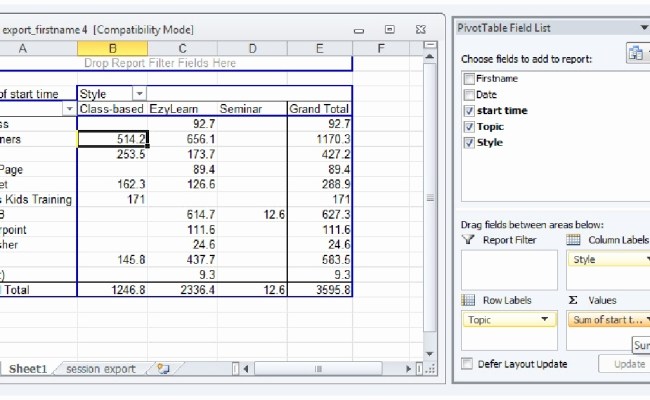
Task: Uncheck the start time field
Action: pyautogui.click(x=469, y=111)
